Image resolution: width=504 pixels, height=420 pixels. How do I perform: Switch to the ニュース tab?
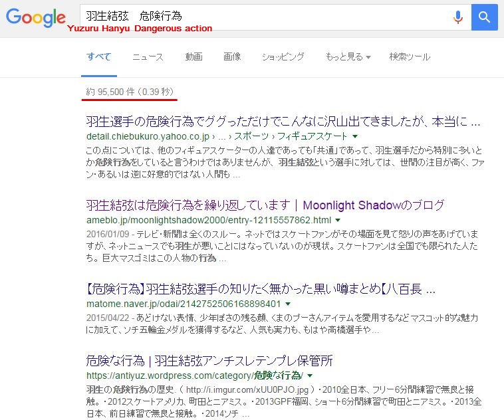pyautogui.click(x=148, y=57)
